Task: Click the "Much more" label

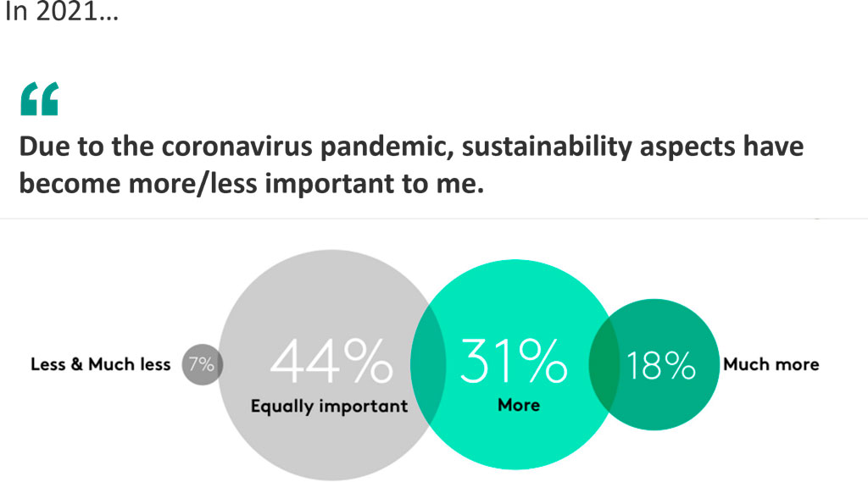Action: coord(771,365)
